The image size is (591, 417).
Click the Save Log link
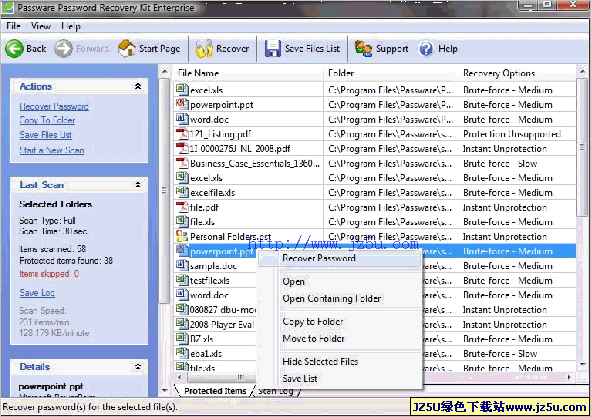pyautogui.click(x=37, y=293)
